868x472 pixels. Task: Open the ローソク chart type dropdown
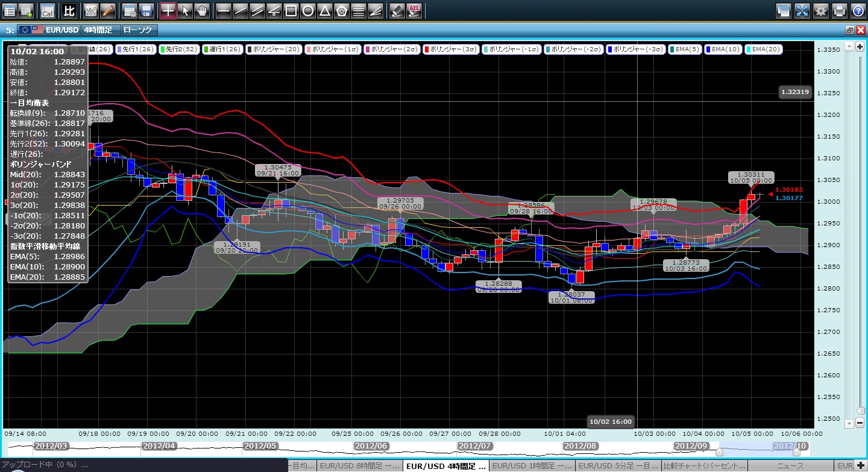pyautogui.click(x=138, y=30)
